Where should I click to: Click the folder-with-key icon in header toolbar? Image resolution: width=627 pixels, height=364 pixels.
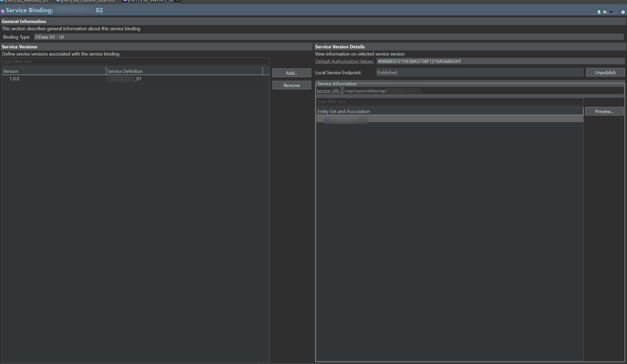[605, 12]
